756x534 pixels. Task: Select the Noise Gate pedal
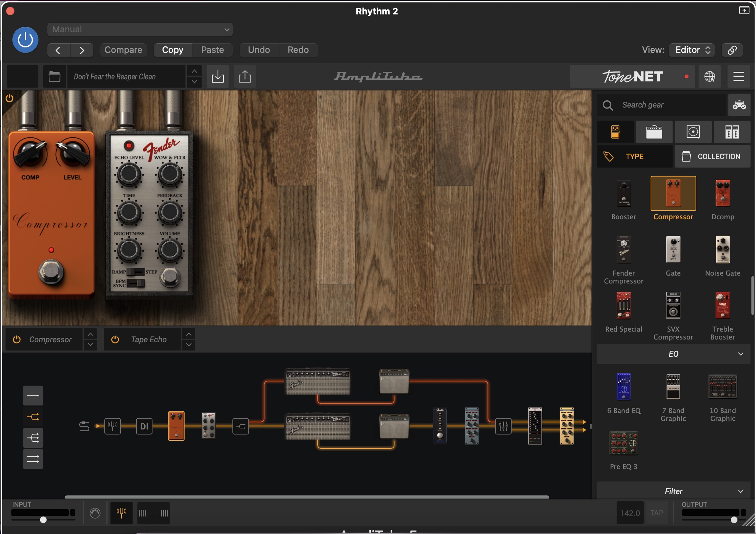[723, 249]
